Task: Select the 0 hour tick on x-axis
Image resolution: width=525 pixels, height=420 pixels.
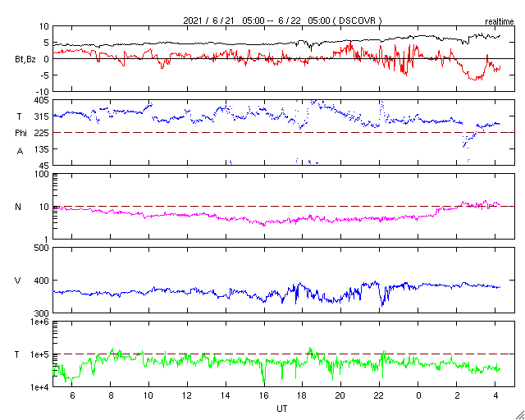Action: pyautogui.click(x=418, y=395)
